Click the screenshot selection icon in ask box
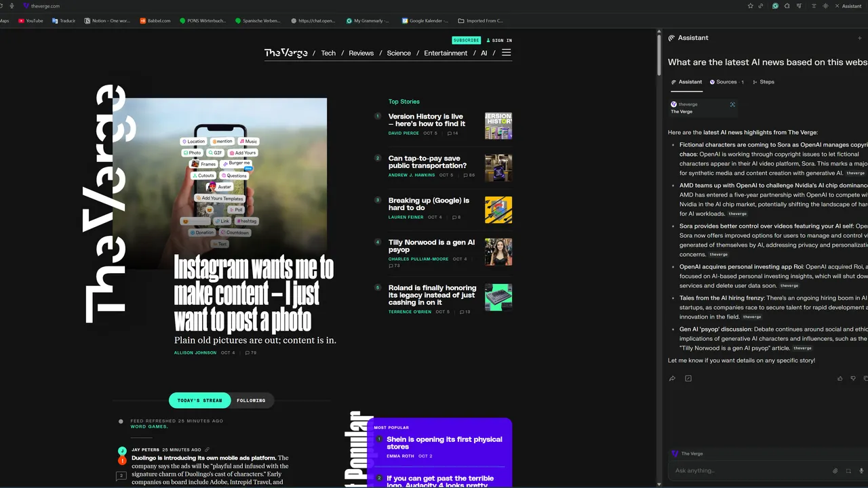The width and height of the screenshot is (868, 488). pos(848,470)
